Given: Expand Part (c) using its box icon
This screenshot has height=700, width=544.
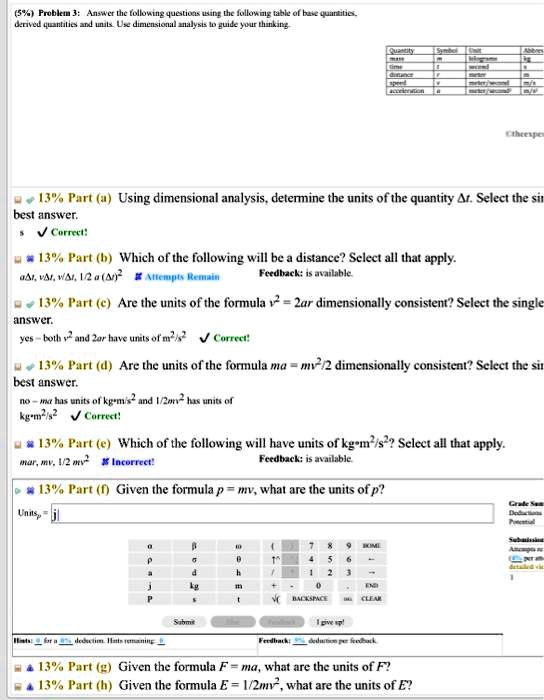Looking at the screenshot, I should pos(18,304).
